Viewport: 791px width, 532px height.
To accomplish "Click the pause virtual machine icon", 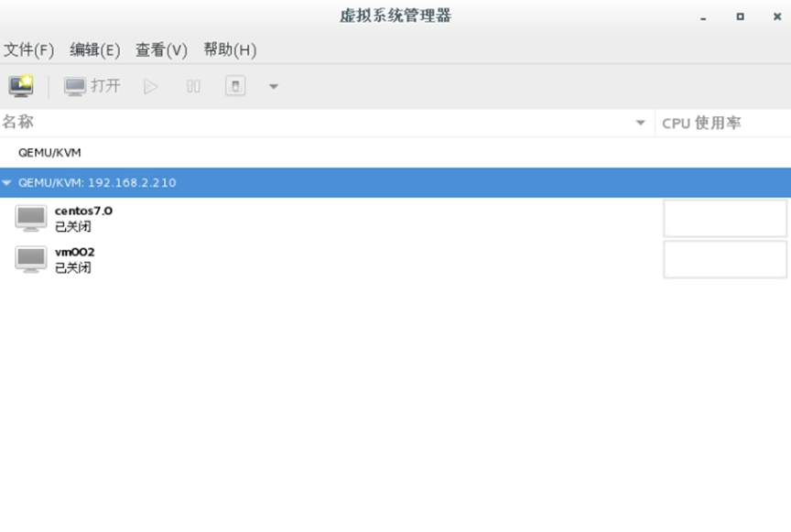I will pos(193,86).
